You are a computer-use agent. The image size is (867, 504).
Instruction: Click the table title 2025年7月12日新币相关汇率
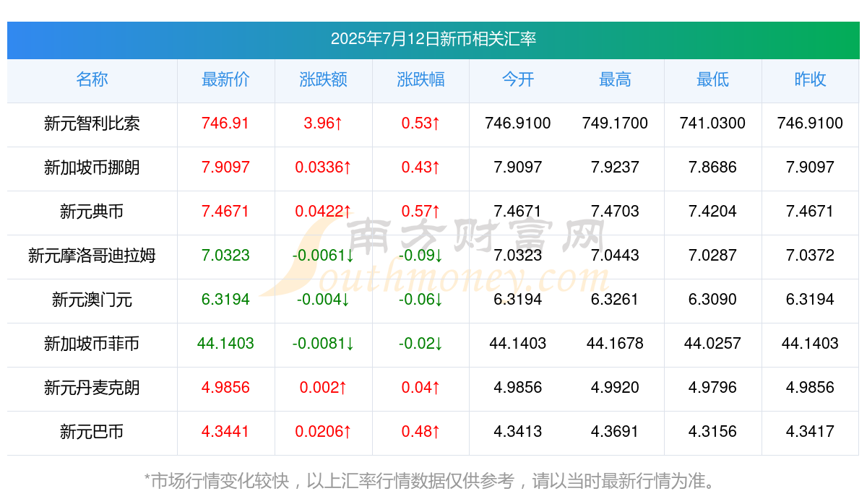pyautogui.click(x=433, y=39)
